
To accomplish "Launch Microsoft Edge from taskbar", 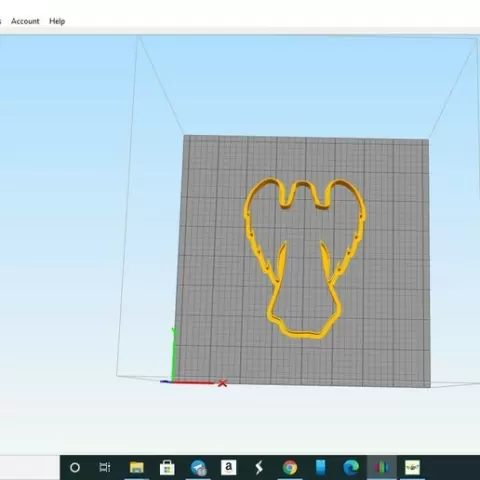I will tap(351, 467).
